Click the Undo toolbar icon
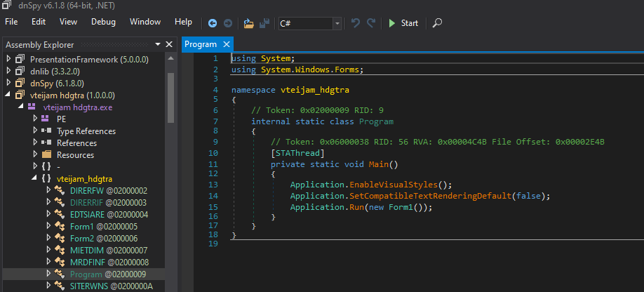 tap(356, 23)
